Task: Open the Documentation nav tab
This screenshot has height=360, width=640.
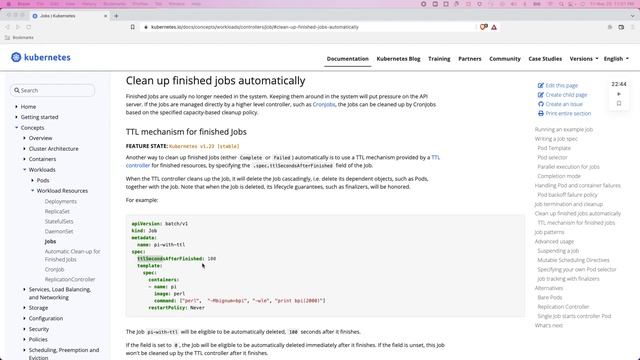Action: [347, 59]
